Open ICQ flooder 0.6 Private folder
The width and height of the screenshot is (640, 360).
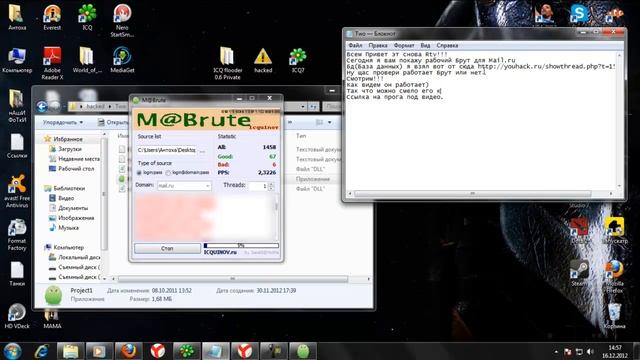tap(227, 63)
